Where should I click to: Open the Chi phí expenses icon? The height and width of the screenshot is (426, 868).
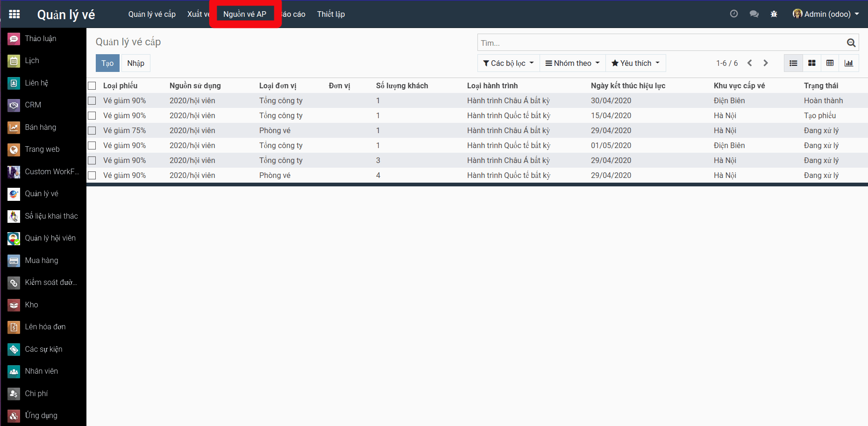pyautogui.click(x=14, y=394)
